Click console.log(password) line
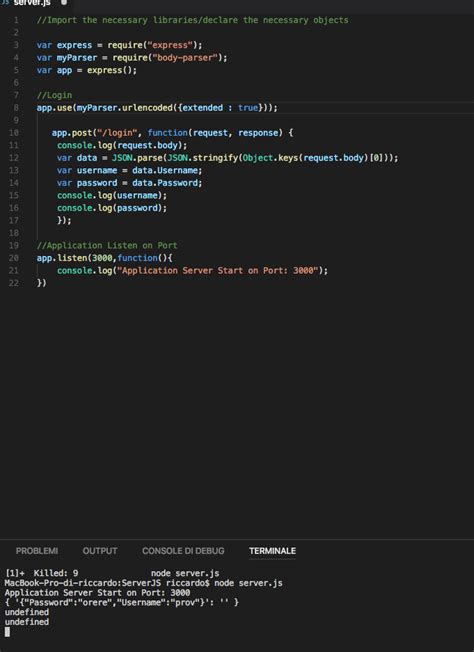 click(112, 207)
